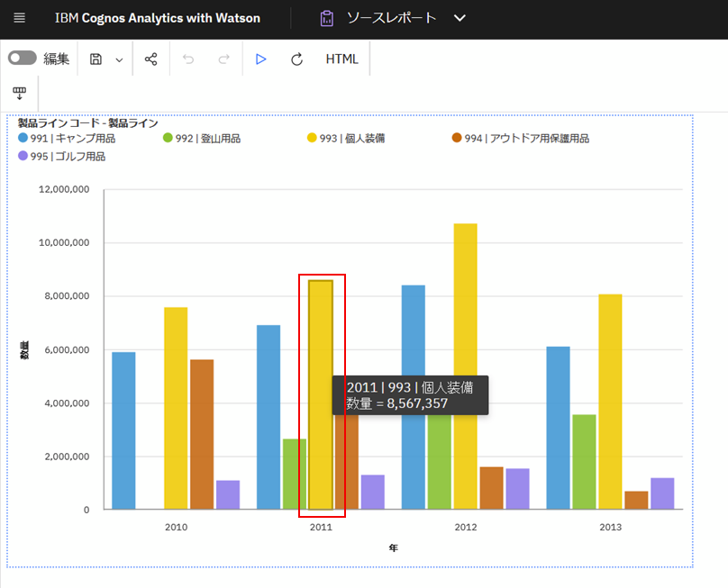The height and width of the screenshot is (588, 728).
Task: Select the blue 2013 bar
Action: coord(558,428)
